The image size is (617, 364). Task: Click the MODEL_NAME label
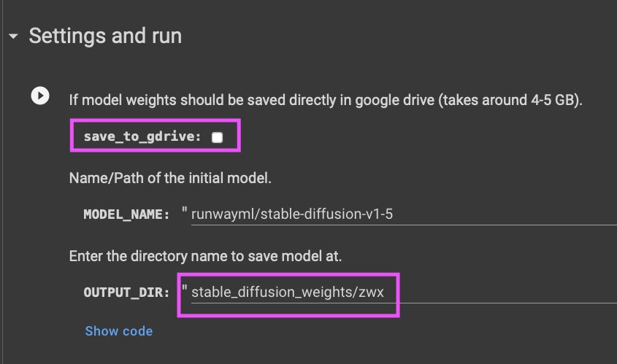pyautogui.click(x=127, y=214)
